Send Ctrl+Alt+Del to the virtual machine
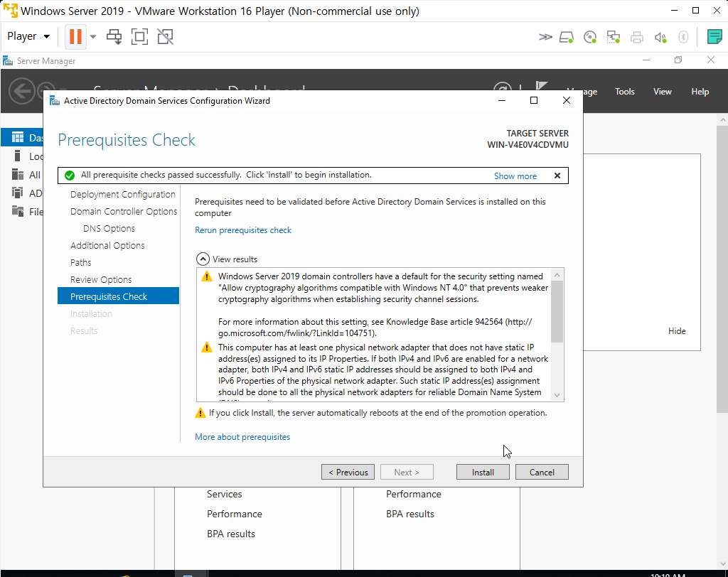Viewport: 728px width, 577px height. point(114,36)
